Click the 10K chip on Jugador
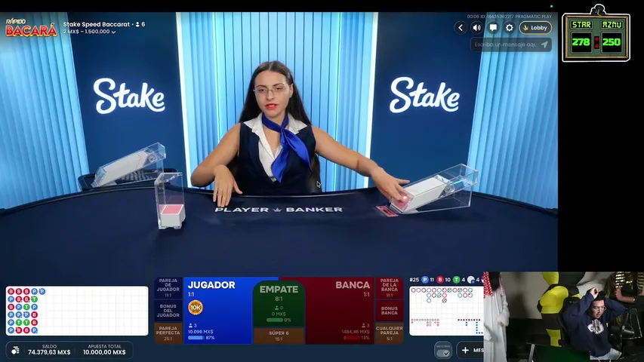 (196, 308)
